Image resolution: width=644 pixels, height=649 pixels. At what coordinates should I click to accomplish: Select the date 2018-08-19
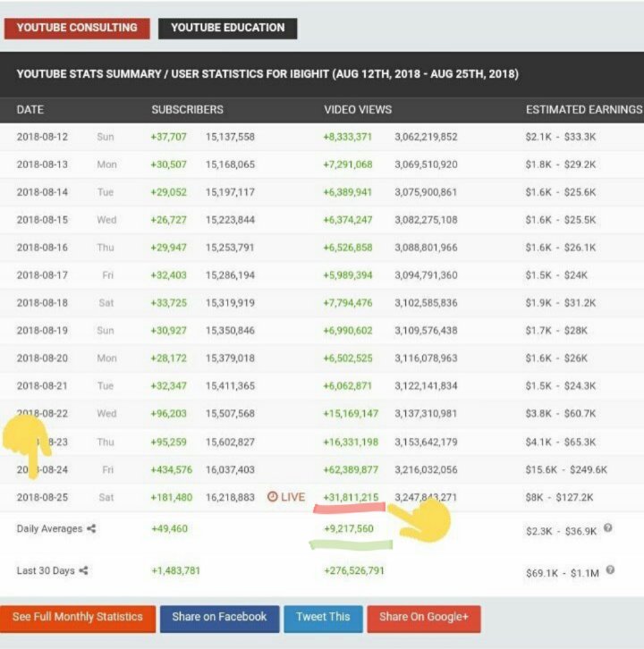(42, 330)
